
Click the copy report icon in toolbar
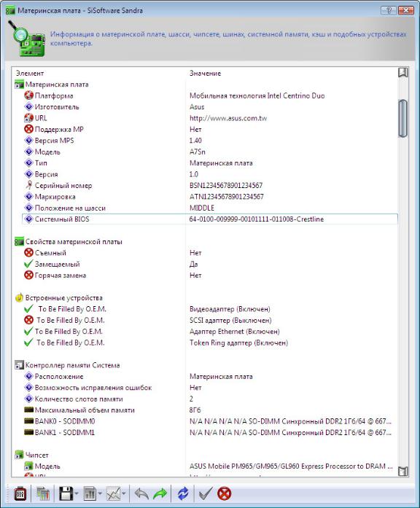(43, 494)
